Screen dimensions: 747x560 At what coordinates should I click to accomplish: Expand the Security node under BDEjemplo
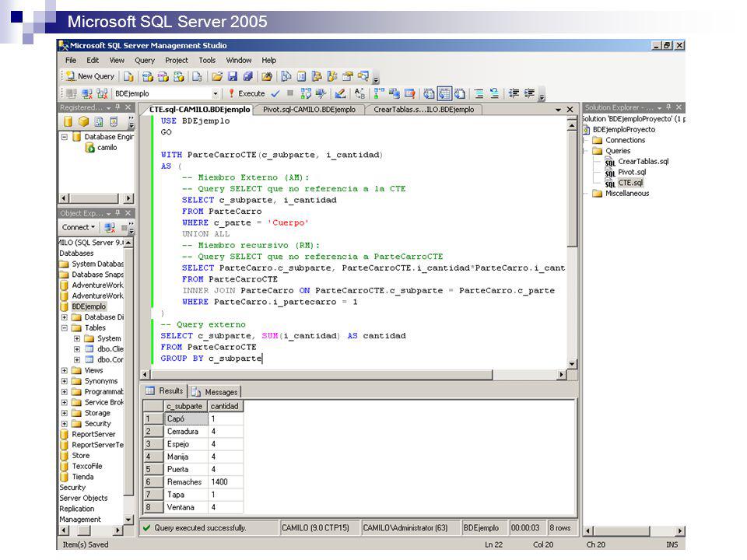tap(65, 423)
